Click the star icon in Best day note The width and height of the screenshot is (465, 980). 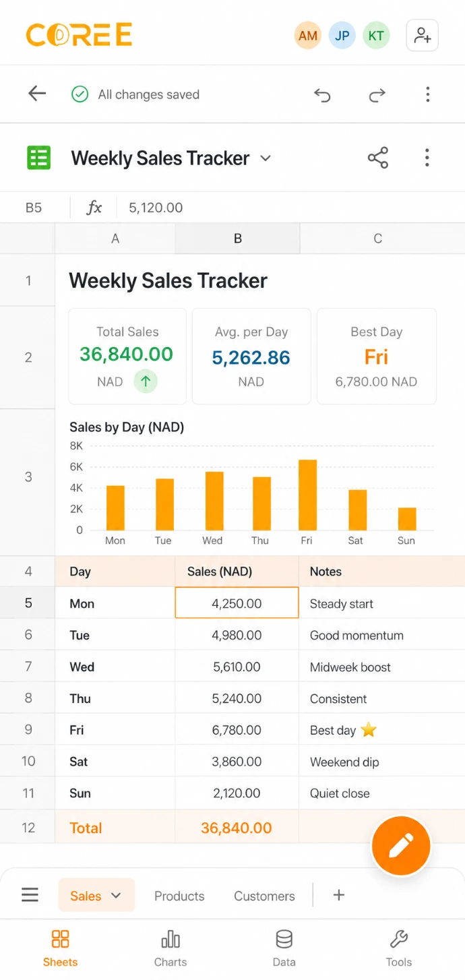pyautogui.click(x=369, y=730)
